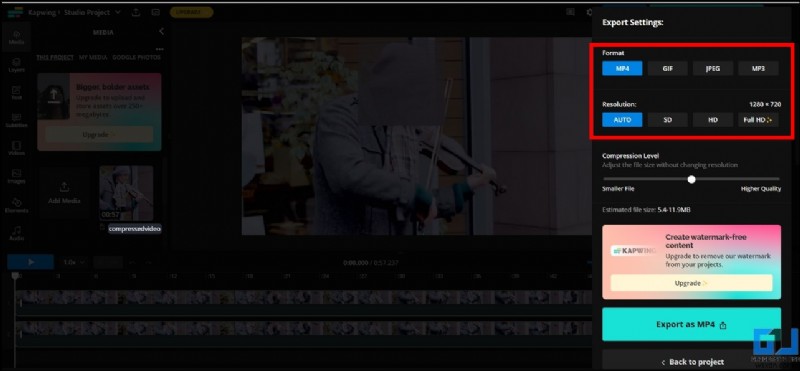
Task: Go back via Back to project
Action: point(691,362)
